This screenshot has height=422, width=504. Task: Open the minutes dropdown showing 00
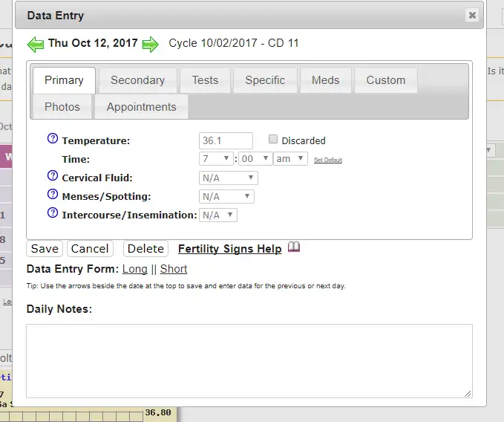coord(255,159)
